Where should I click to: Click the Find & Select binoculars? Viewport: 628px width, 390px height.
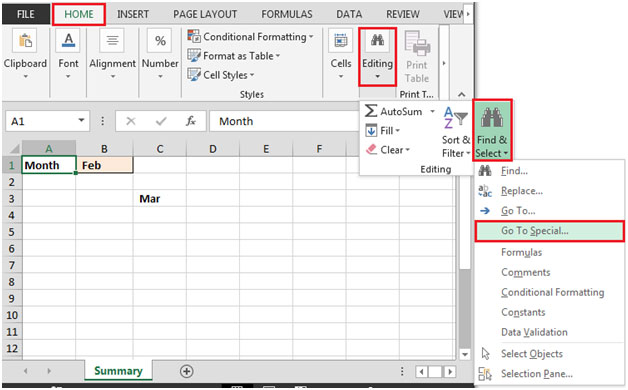(x=492, y=117)
